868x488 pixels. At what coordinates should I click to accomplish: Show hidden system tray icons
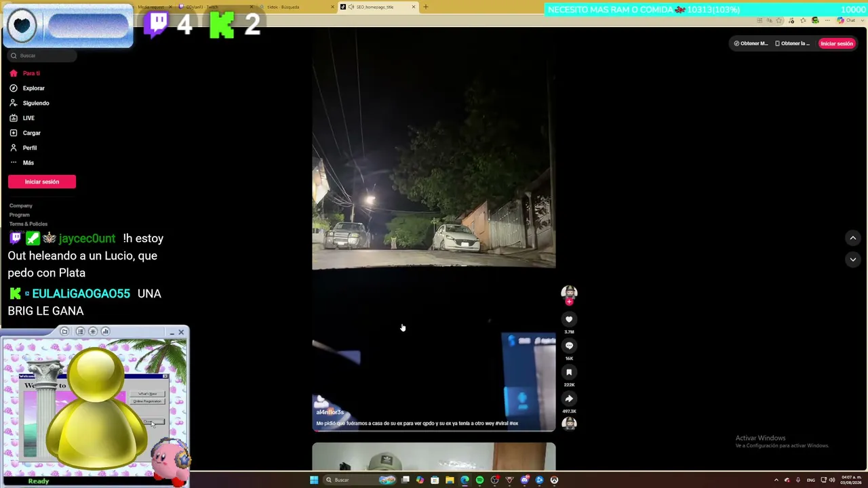click(776, 480)
